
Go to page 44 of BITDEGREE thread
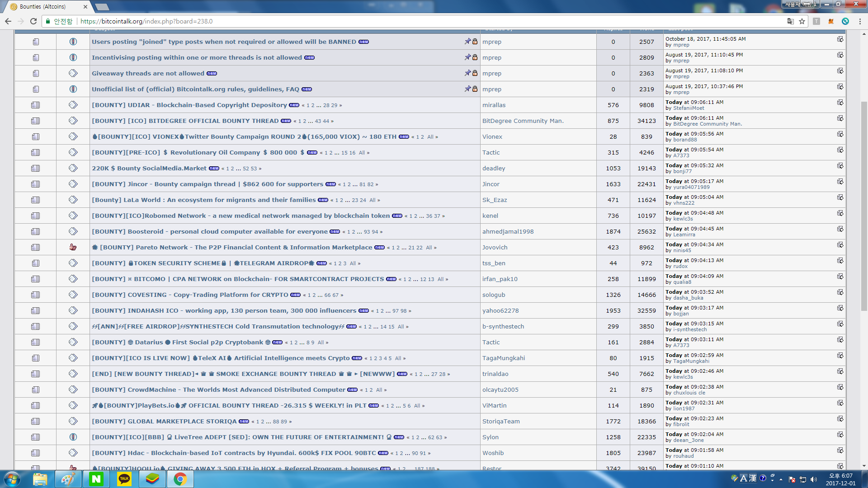[x=326, y=121]
